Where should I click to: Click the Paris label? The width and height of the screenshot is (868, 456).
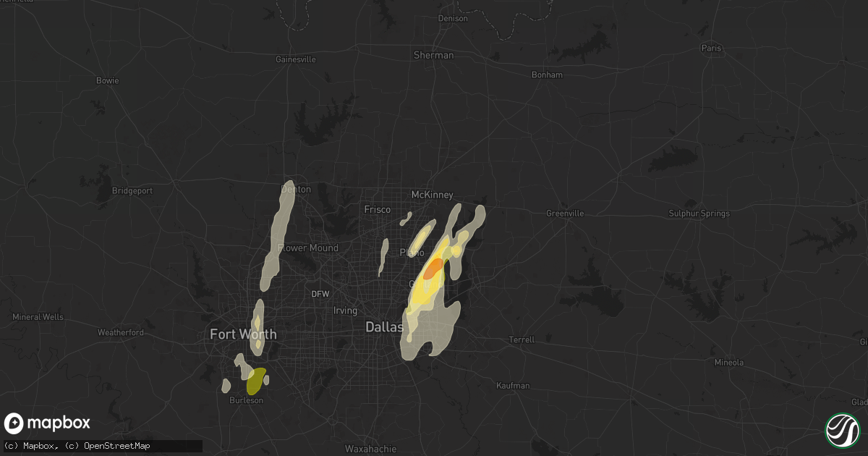tap(712, 48)
